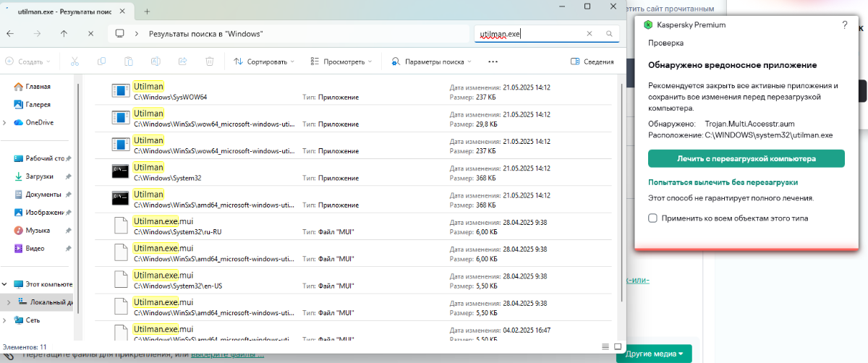Image resolution: width=868 pixels, height=363 pixels.
Task: Click Лечить с перезагрузкой компьютера button
Action: (x=746, y=158)
